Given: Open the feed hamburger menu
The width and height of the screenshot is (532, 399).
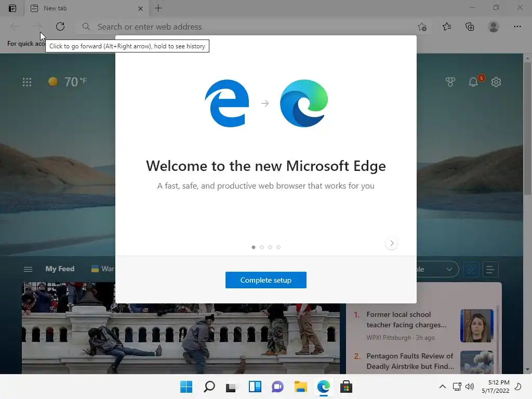Looking at the screenshot, I should [x=28, y=269].
